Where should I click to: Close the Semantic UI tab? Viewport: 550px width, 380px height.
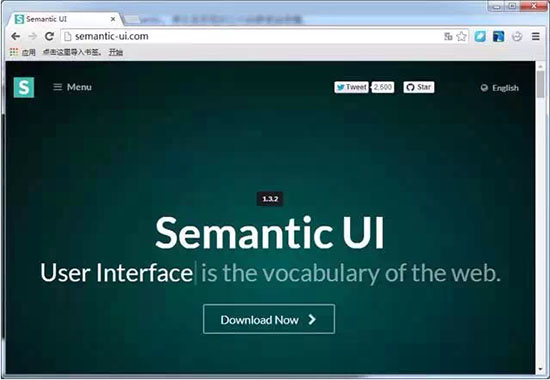coord(113,19)
